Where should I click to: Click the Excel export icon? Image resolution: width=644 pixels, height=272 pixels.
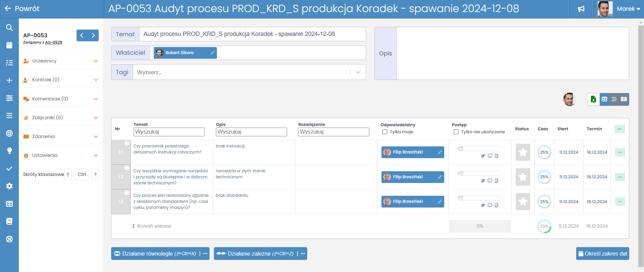click(593, 99)
